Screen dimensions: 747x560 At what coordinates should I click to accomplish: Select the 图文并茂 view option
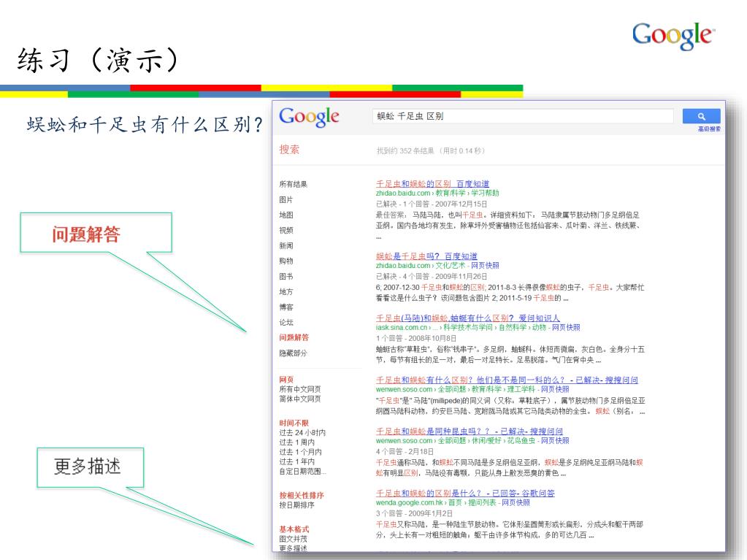(x=293, y=539)
